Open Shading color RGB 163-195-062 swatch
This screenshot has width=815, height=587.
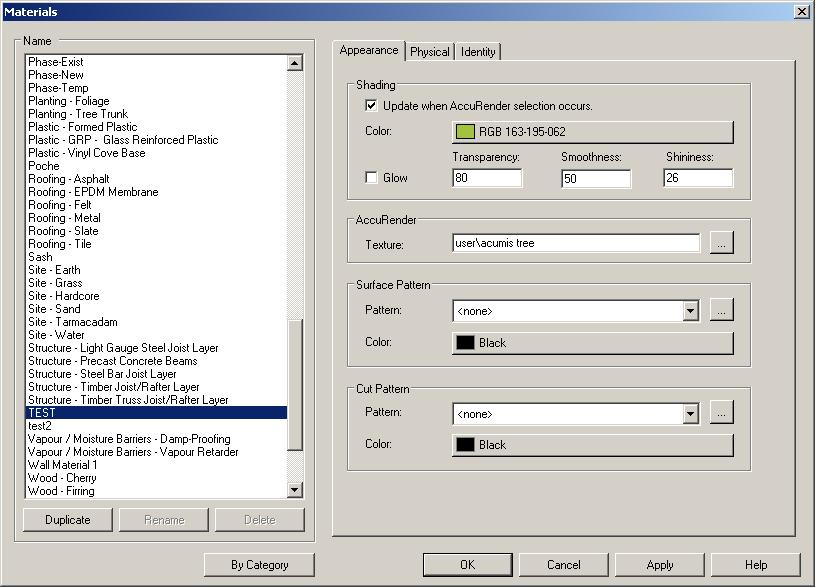click(592, 132)
